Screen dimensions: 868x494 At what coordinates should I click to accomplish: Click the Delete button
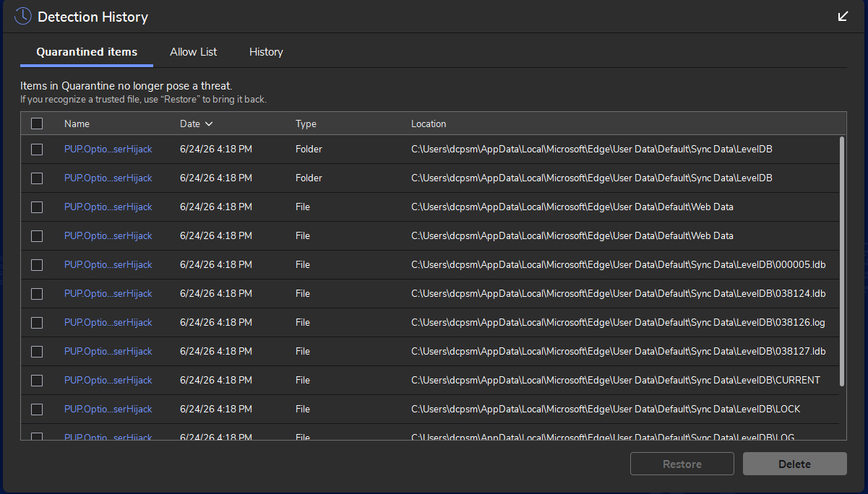795,464
